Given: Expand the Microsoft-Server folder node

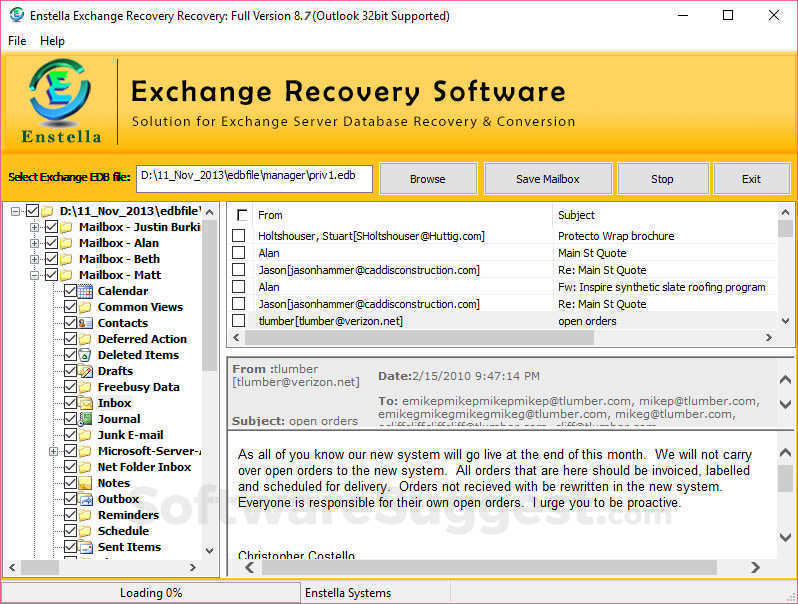Looking at the screenshot, I should [x=51, y=451].
